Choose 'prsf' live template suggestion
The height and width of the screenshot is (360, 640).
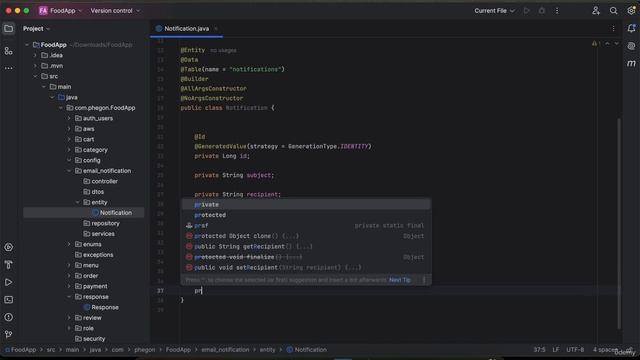coord(306,226)
